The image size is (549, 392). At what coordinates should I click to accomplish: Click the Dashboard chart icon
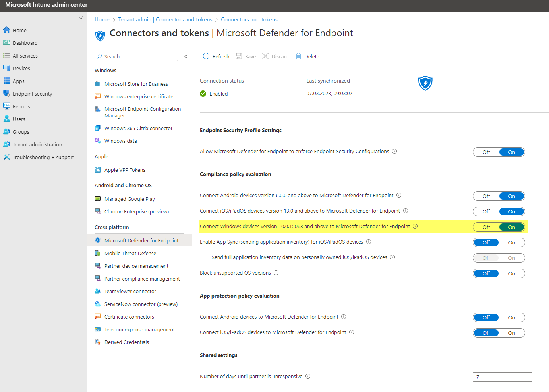point(7,43)
